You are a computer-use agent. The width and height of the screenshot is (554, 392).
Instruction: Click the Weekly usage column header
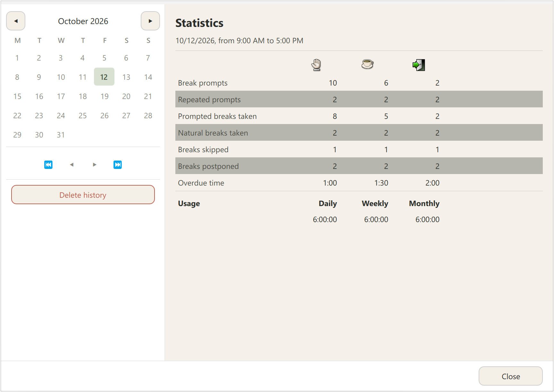point(375,204)
